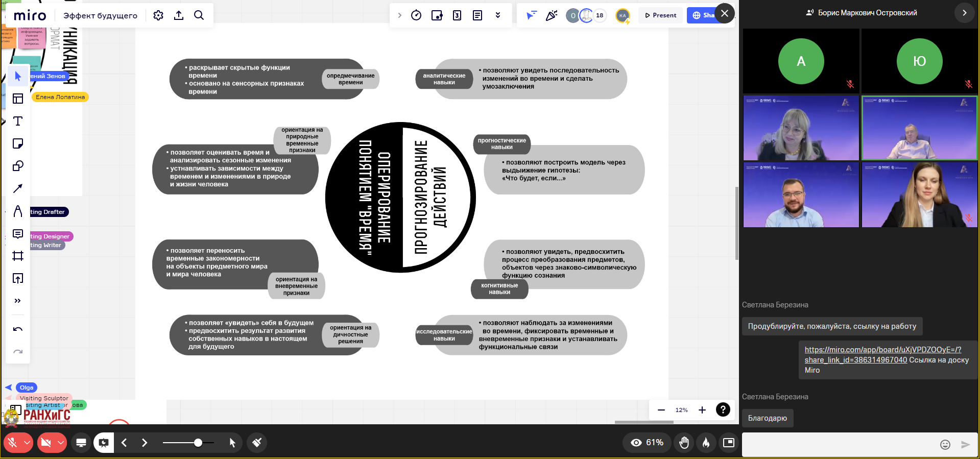The height and width of the screenshot is (459, 980).
Task: Raise hand using the hand icon
Action: click(x=684, y=443)
